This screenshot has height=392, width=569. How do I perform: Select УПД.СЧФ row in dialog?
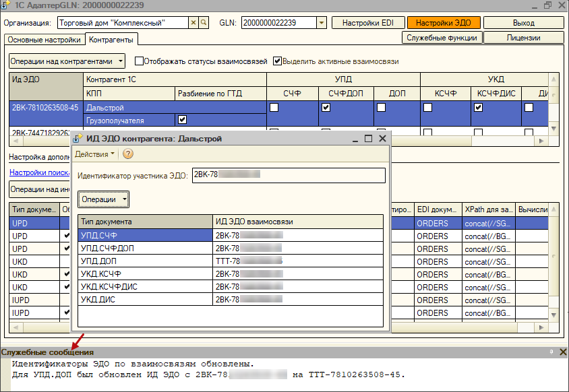[231, 235]
